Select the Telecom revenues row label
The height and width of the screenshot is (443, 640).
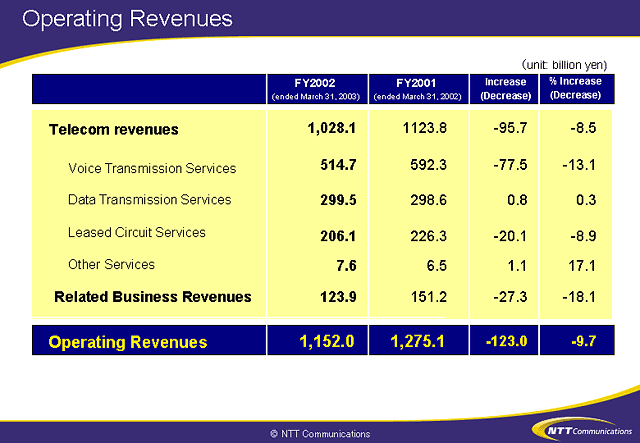(x=114, y=129)
